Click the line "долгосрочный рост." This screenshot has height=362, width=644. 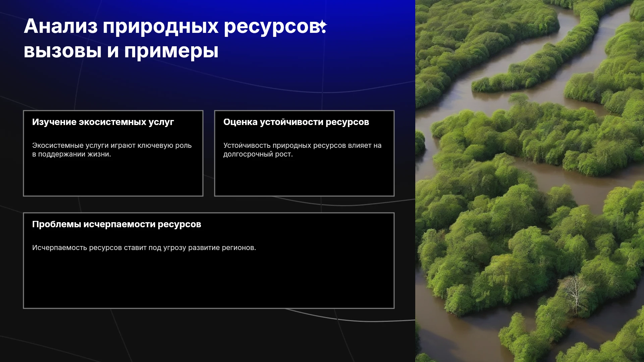(x=258, y=154)
